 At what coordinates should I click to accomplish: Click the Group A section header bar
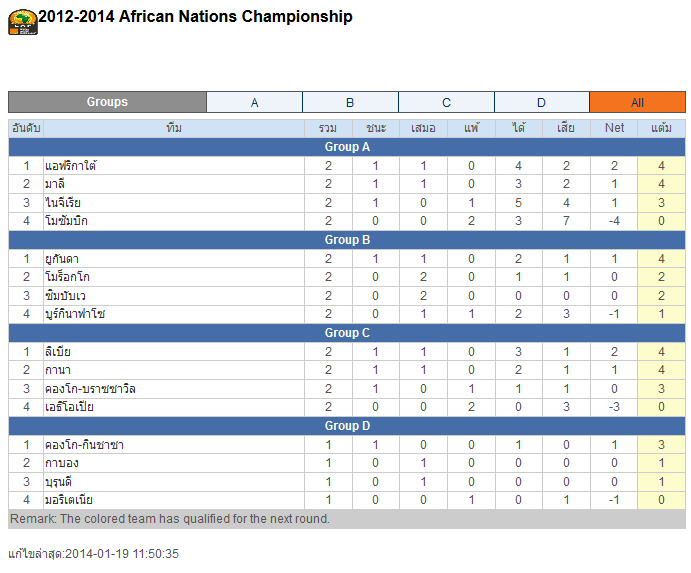(x=347, y=147)
